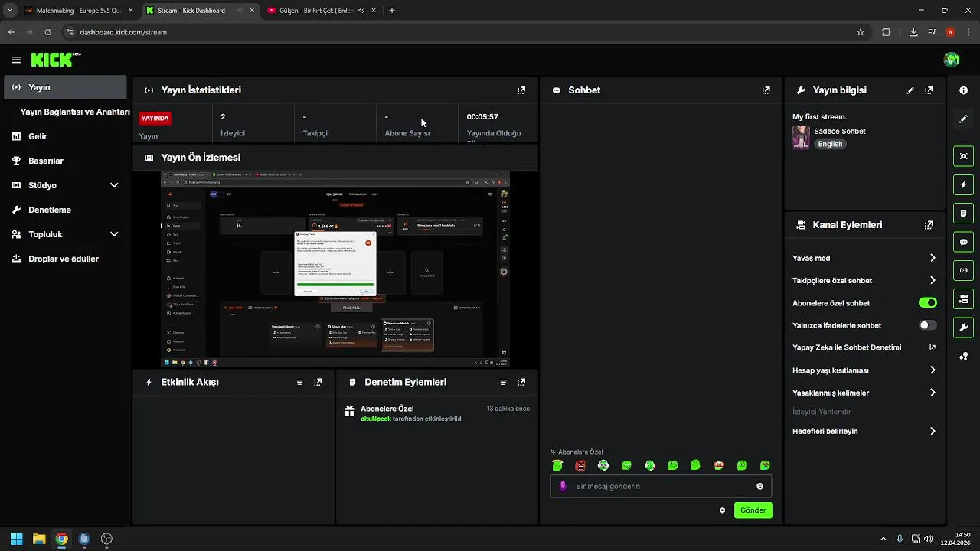This screenshot has height=551, width=980.
Task: Open Hedefleri belirleyin chevron
Action: click(933, 431)
